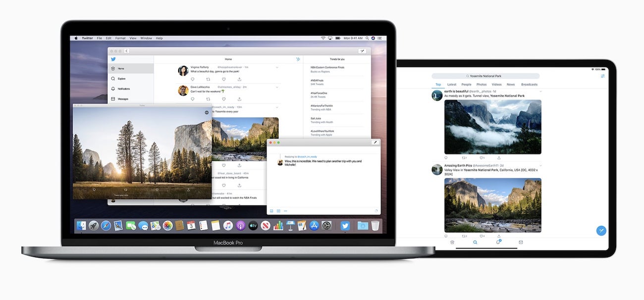644x300 pixels.
Task: Expand options chevron on Dave LaMacchia's tweet
Action: [277, 87]
